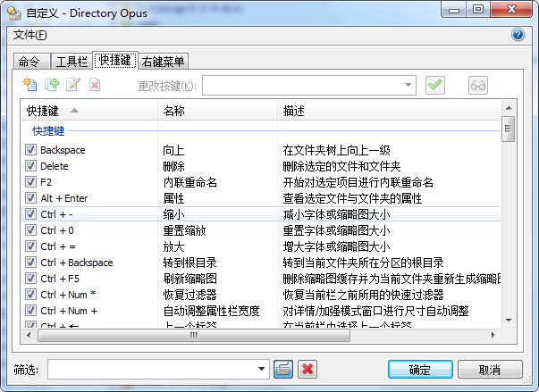This screenshot has height=392, width=539.
Task: Click the delete hotkey icon
Action: point(95,85)
